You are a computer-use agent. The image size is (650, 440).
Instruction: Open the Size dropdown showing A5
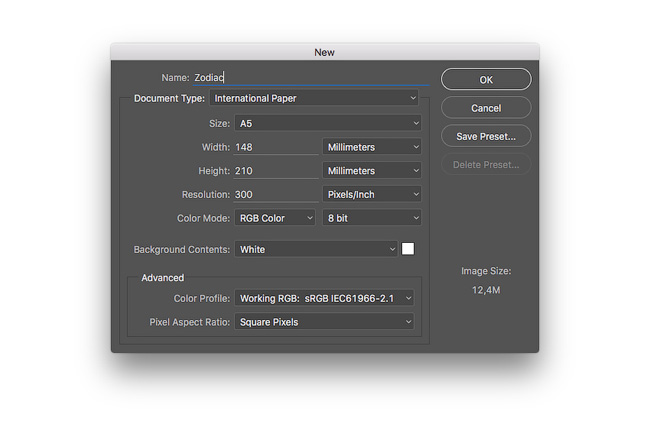(328, 123)
